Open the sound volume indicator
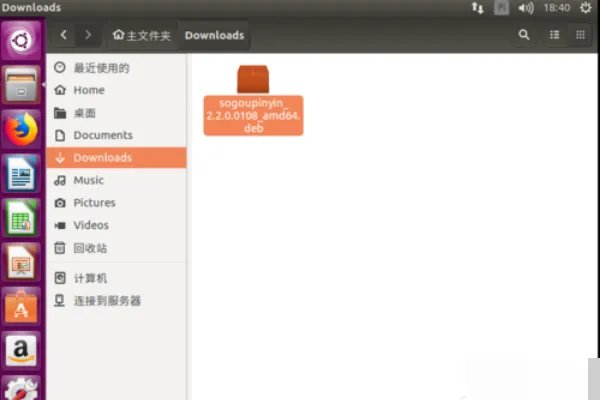 (526, 8)
